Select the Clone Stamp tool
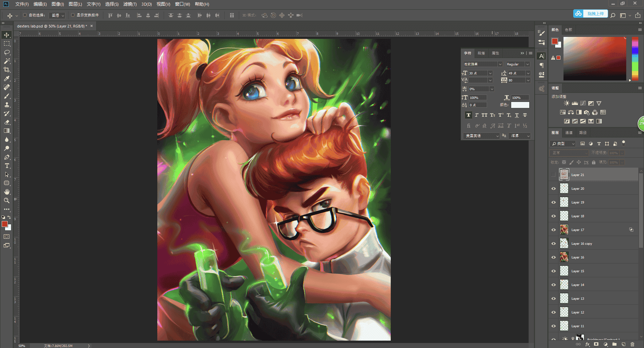644x348 pixels. point(7,105)
